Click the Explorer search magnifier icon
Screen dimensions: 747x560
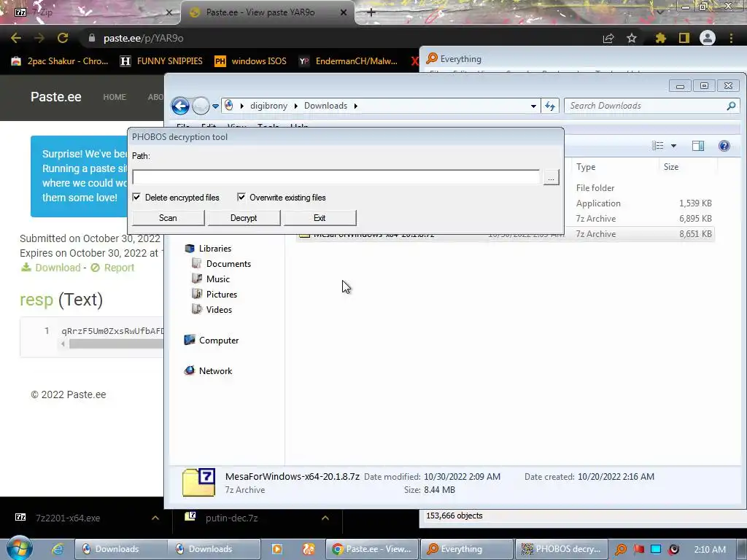pyautogui.click(x=731, y=106)
